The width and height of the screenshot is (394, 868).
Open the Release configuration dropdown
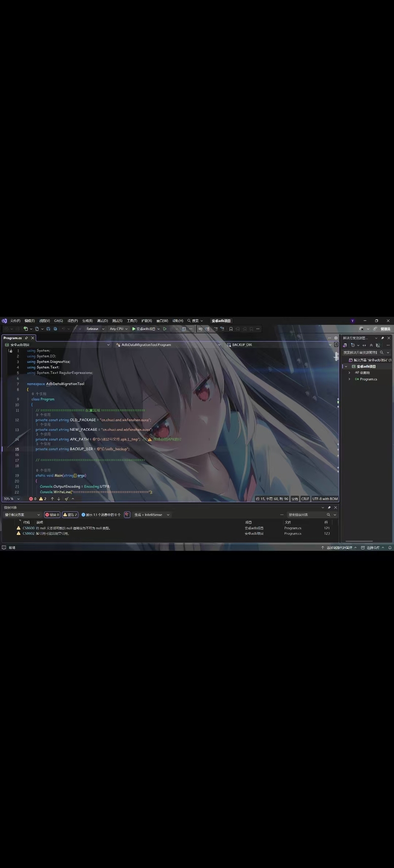click(95, 329)
